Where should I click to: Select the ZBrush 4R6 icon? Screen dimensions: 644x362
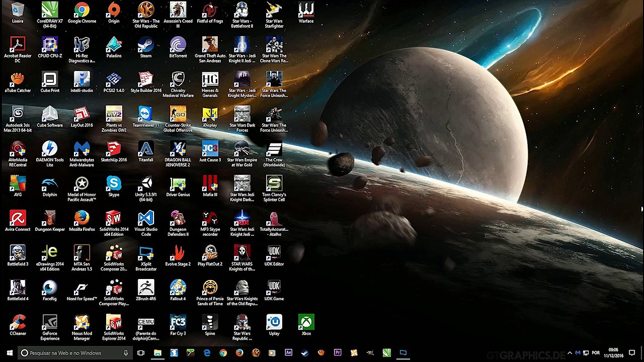tap(146, 291)
